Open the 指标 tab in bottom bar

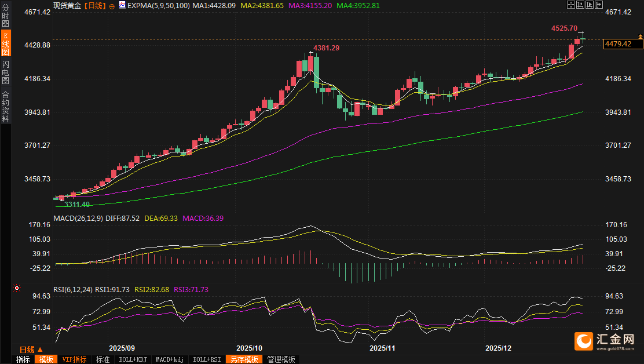[23, 359]
